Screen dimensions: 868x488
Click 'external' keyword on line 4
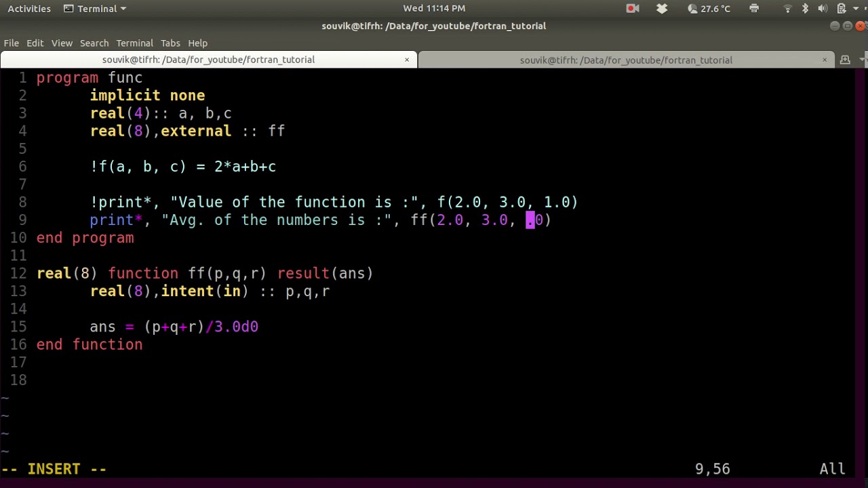pyautogui.click(x=196, y=131)
